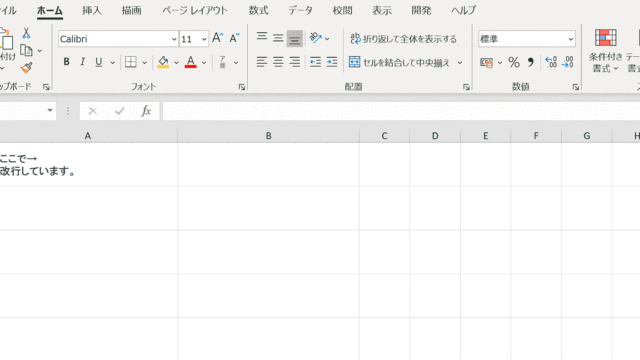This screenshot has width=640, height=360.
Task: Increase font size with large A
Action: pyautogui.click(x=218, y=38)
